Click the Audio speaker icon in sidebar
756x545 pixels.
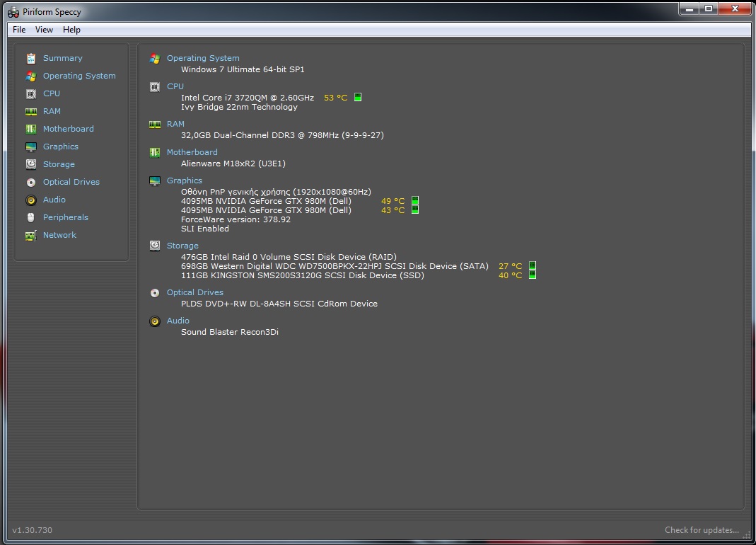tap(31, 200)
